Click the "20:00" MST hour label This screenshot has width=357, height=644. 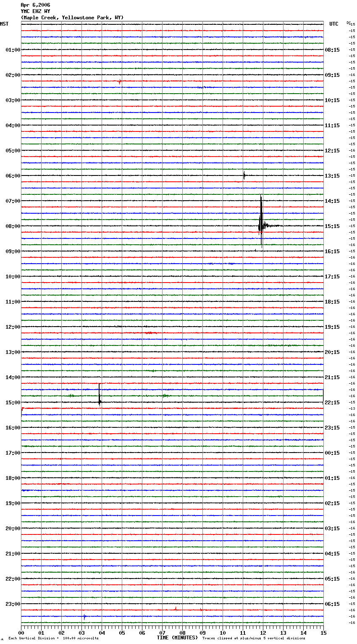[x=13, y=529]
